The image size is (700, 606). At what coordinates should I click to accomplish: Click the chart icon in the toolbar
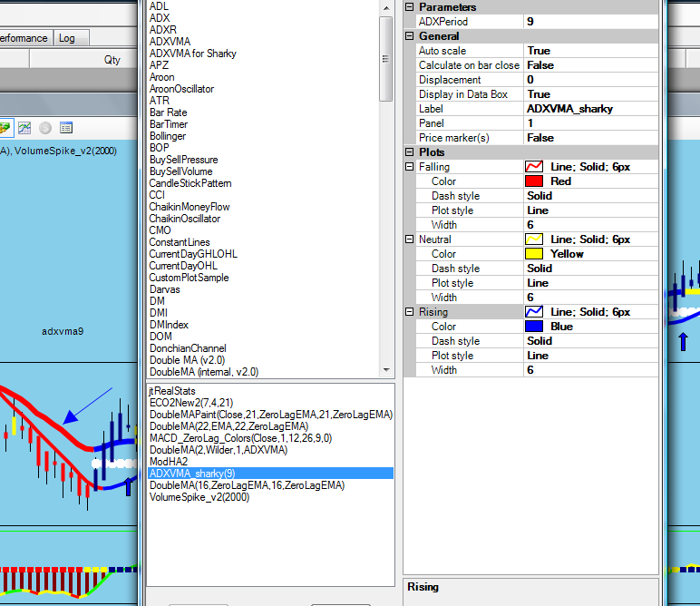coord(24,128)
